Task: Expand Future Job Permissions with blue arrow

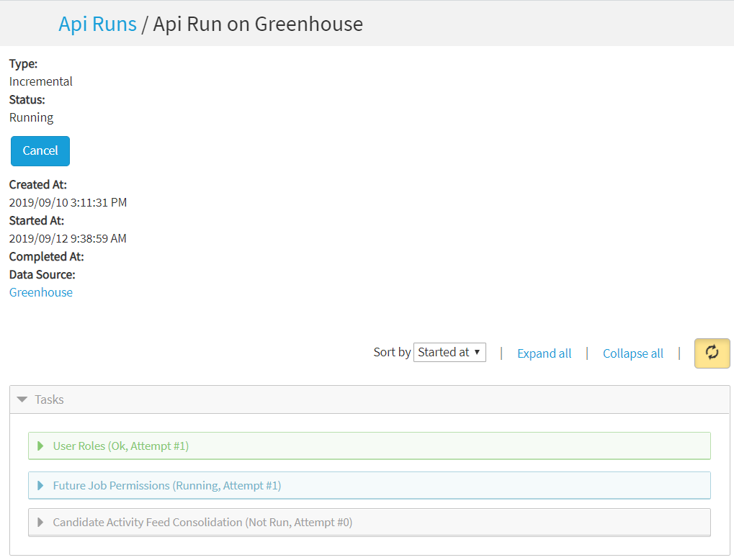Action: [40, 486]
